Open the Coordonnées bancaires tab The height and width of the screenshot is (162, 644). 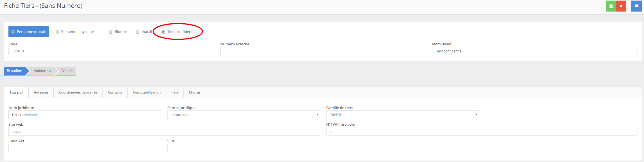78,92
